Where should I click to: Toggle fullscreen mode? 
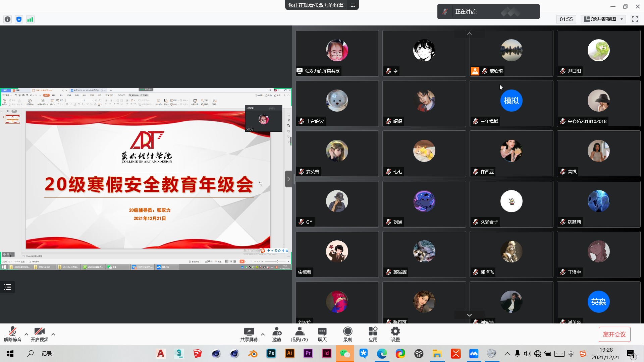pyautogui.click(x=635, y=19)
